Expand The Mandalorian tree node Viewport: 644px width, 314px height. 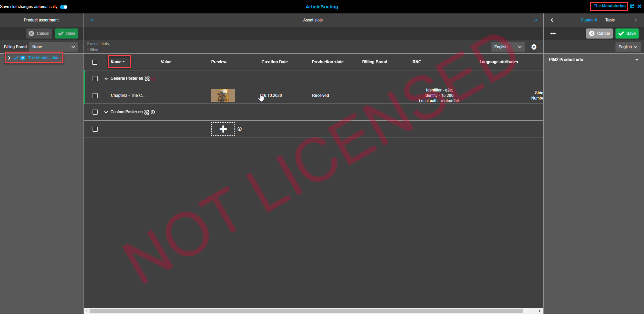pos(9,58)
